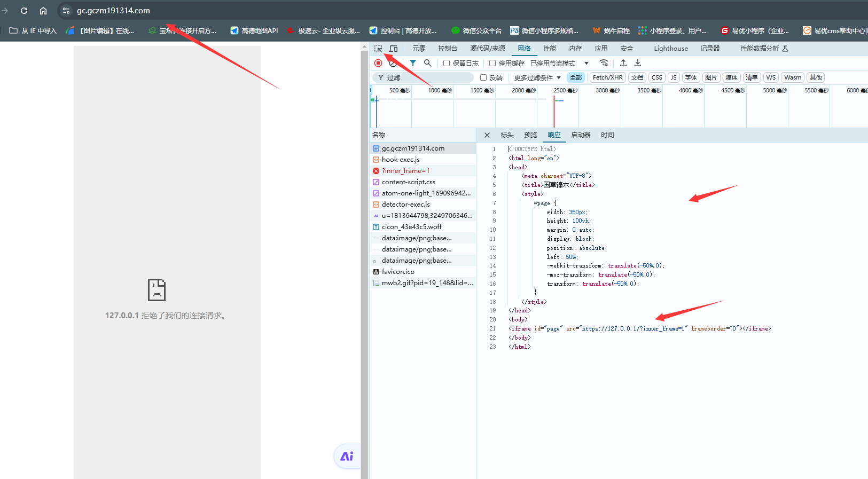The image size is (868, 479).
Task: Open the 从 IE 中导入 bookmarks folder
Action: (x=33, y=30)
